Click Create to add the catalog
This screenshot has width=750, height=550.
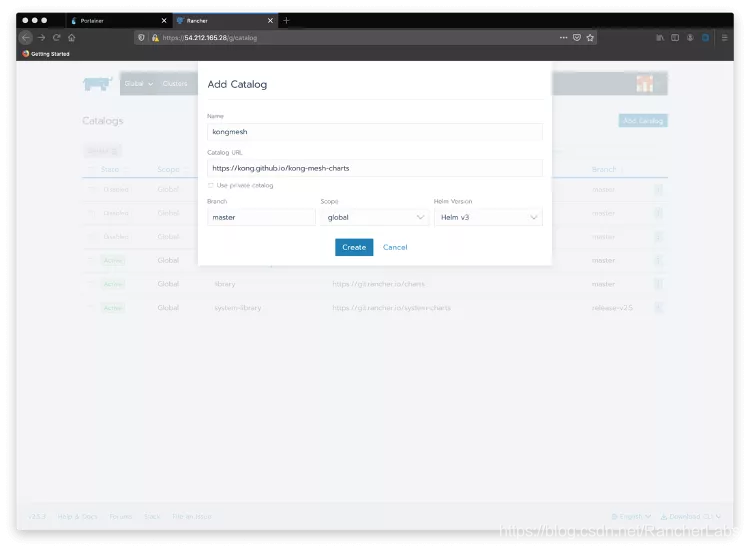click(354, 247)
